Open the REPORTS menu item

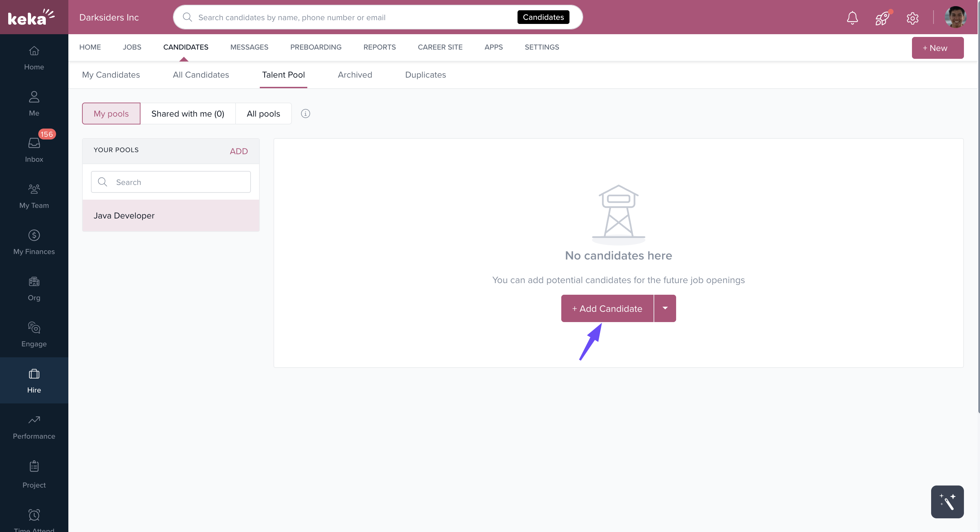379,47
